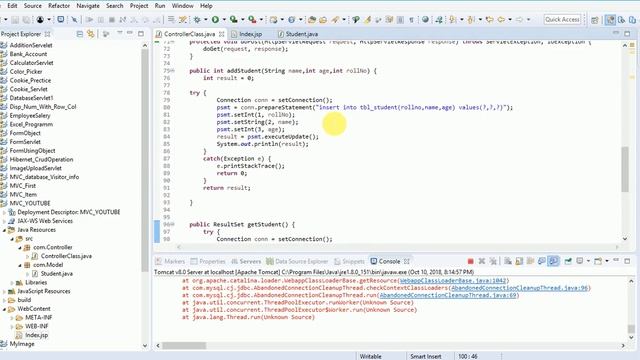This screenshot has height=360, width=640.
Task: Open Project Explorer View Menu triangle
Action: coord(120,33)
